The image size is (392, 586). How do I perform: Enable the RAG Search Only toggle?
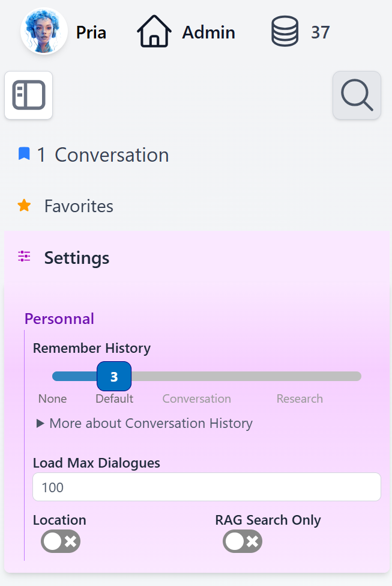[x=242, y=541]
